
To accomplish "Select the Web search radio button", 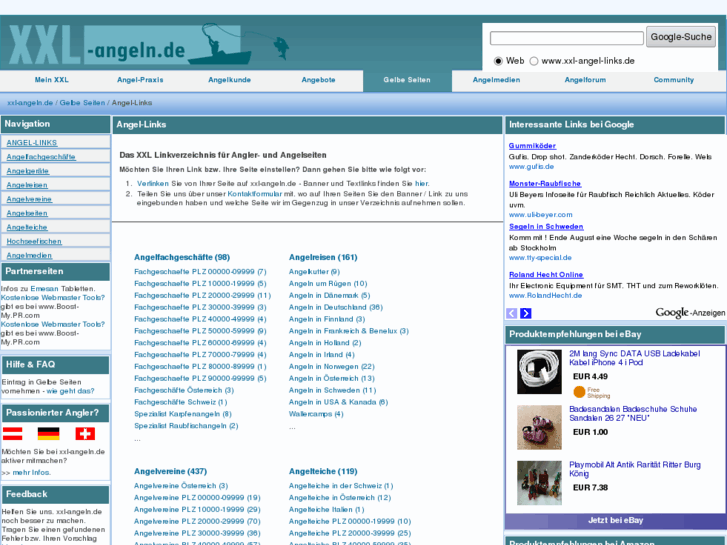I will point(498,61).
